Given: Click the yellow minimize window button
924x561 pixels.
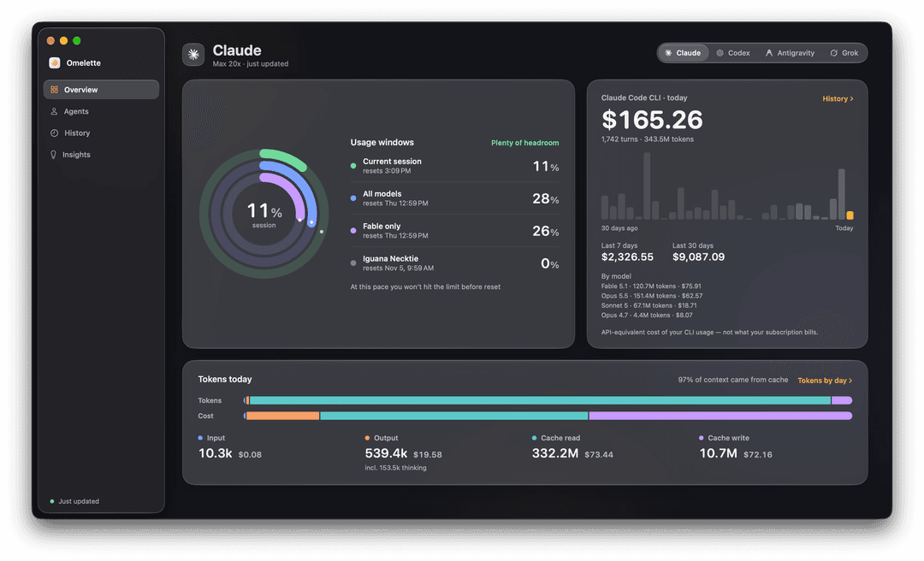Looking at the screenshot, I should pyautogui.click(x=63, y=41).
